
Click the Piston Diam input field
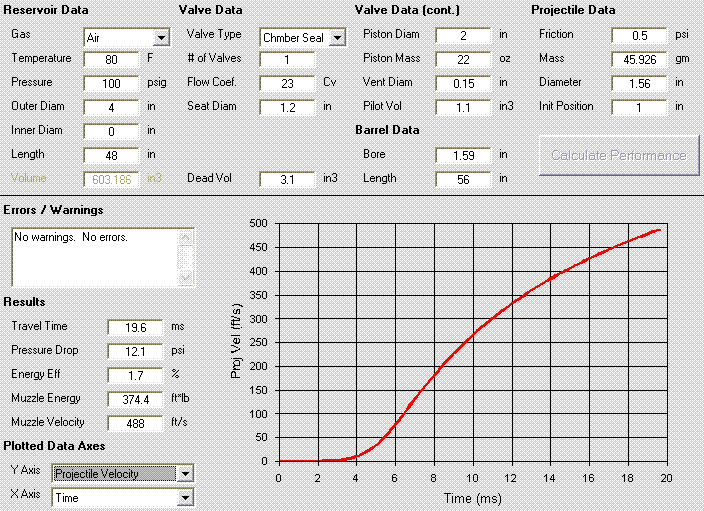pos(463,35)
